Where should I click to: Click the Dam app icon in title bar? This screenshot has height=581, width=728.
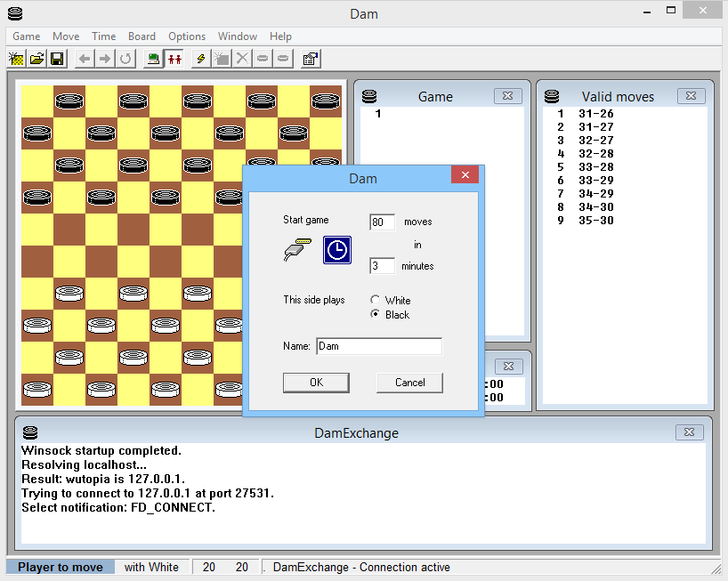(x=15, y=14)
